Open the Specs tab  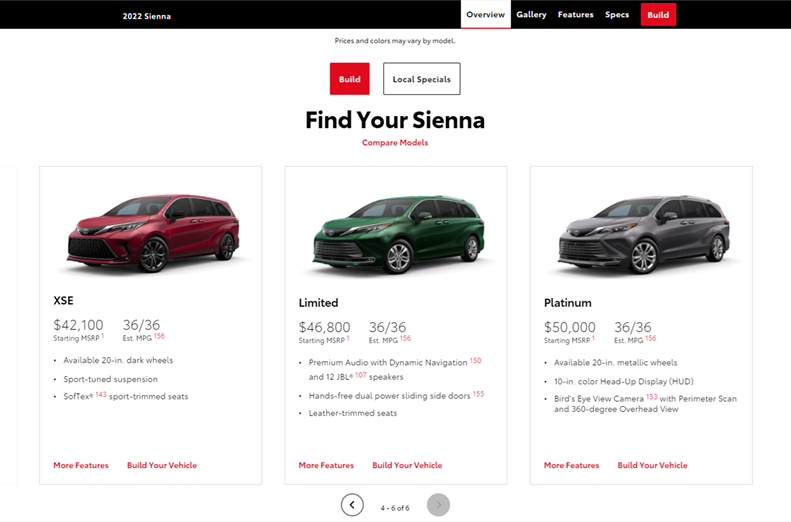(617, 15)
